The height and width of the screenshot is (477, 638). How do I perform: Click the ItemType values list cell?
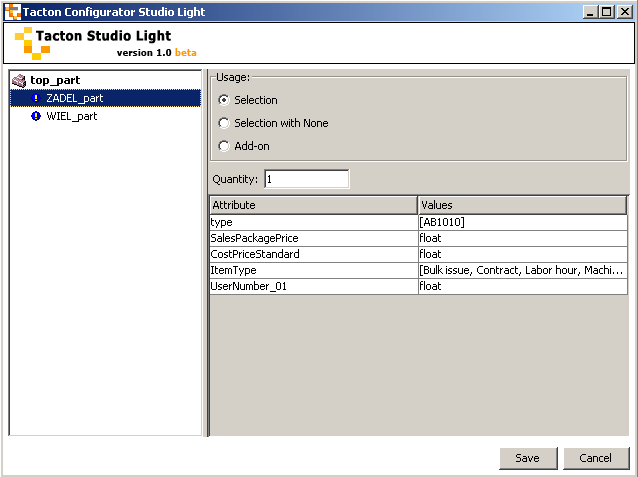[523, 270]
